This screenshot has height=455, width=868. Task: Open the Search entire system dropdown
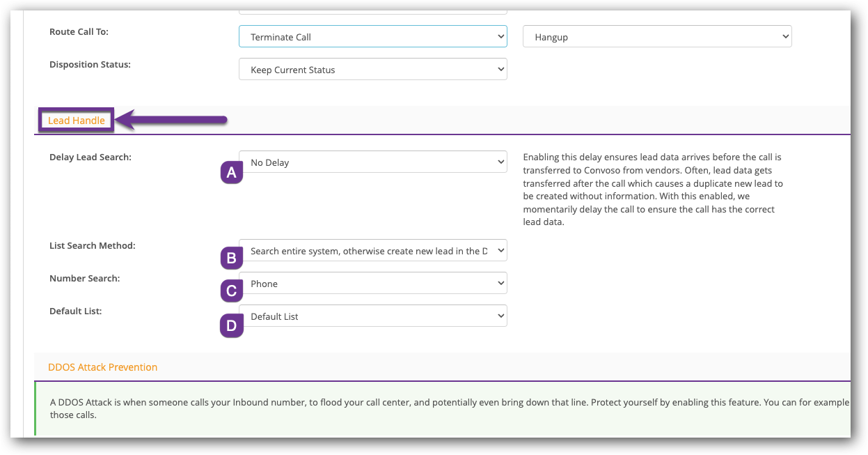(x=372, y=251)
